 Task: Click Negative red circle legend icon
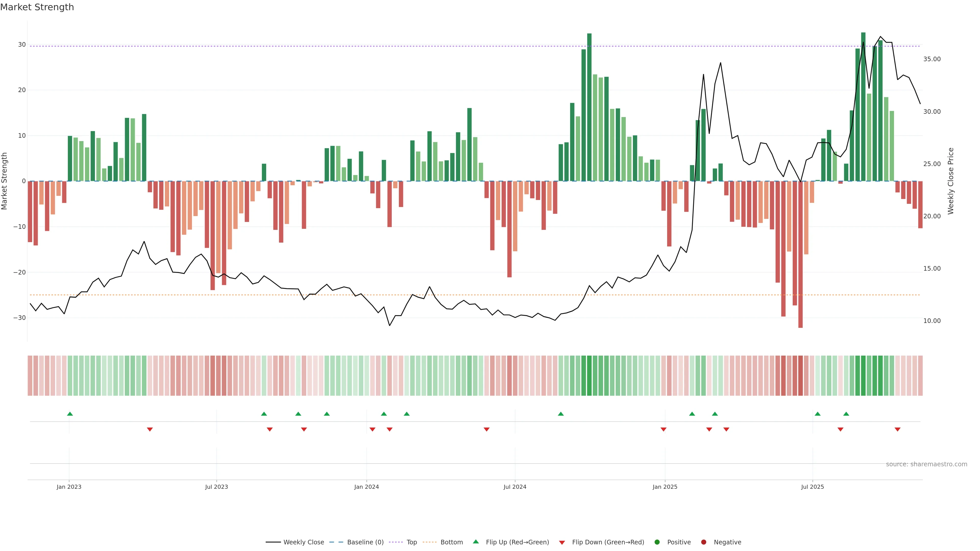703,542
